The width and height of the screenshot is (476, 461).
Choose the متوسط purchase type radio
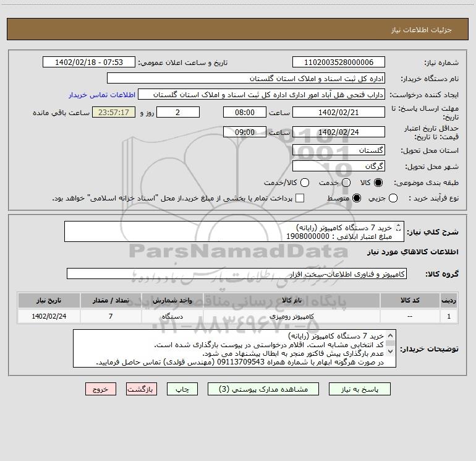(x=357, y=199)
